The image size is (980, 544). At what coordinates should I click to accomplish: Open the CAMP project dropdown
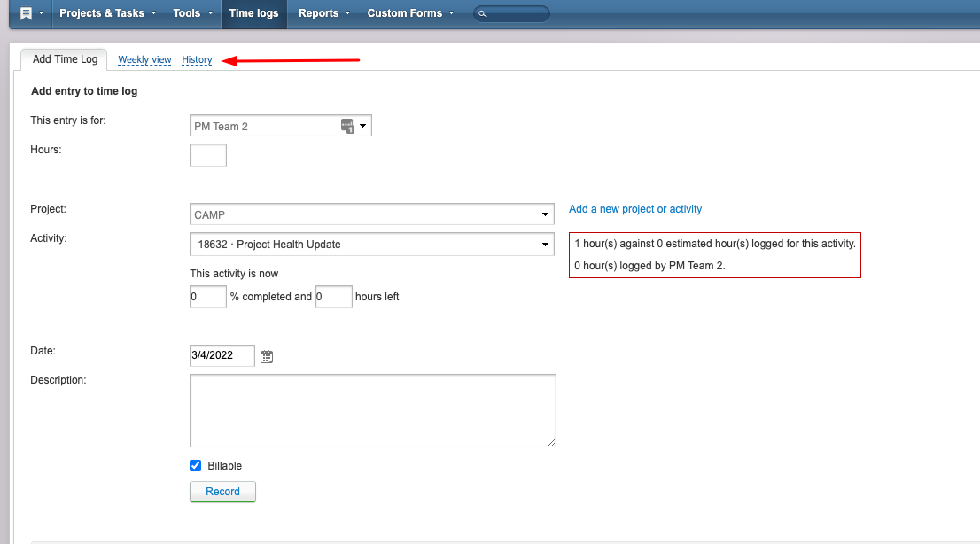372,214
